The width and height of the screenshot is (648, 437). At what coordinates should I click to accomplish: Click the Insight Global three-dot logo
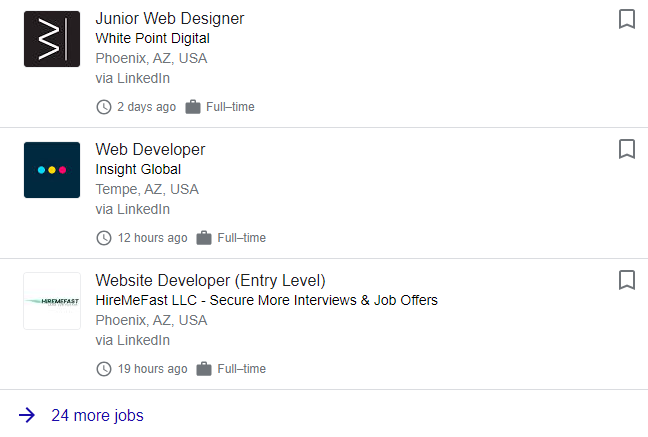point(52,170)
